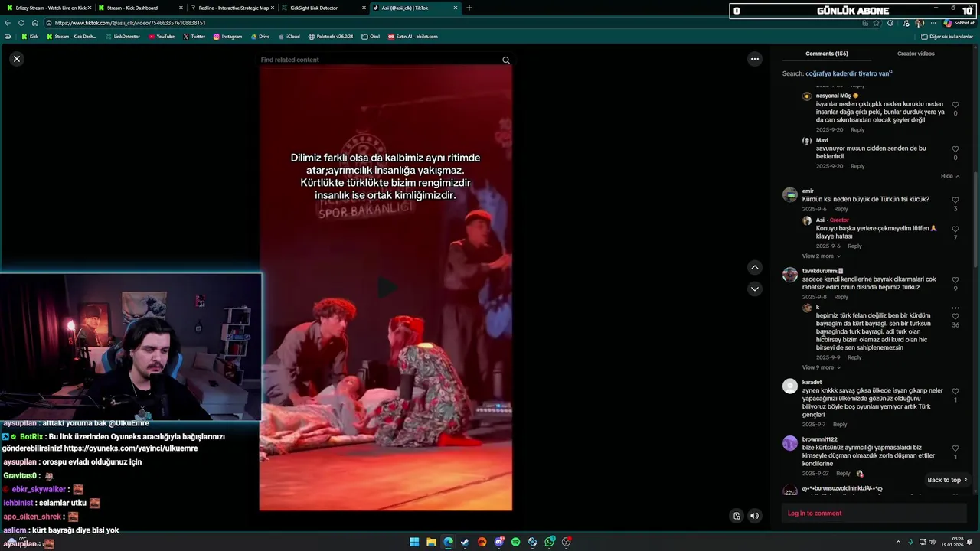The width and height of the screenshot is (980, 551).
Task: Click Back to top button
Action: click(947, 480)
